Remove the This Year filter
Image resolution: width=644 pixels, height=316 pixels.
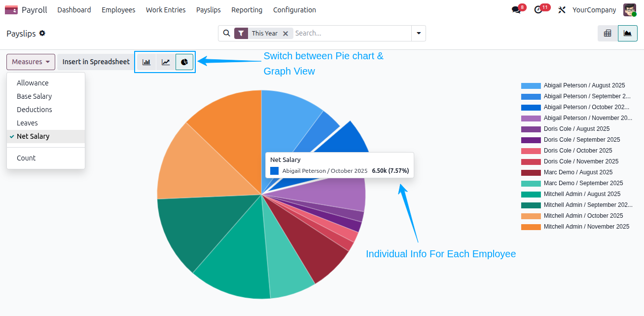285,34
